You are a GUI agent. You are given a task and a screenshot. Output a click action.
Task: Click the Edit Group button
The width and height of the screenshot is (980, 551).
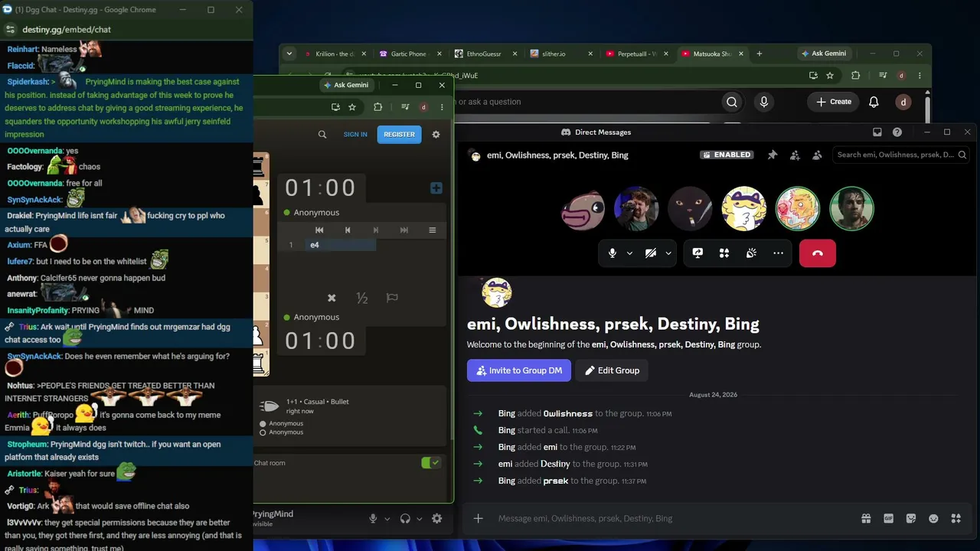click(x=612, y=370)
